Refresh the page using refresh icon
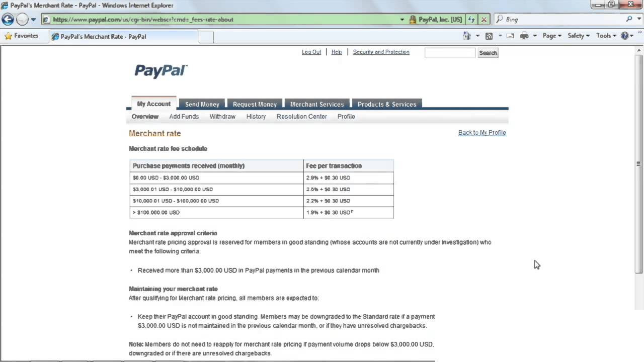Screen dimensions: 644x362 [471, 20]
